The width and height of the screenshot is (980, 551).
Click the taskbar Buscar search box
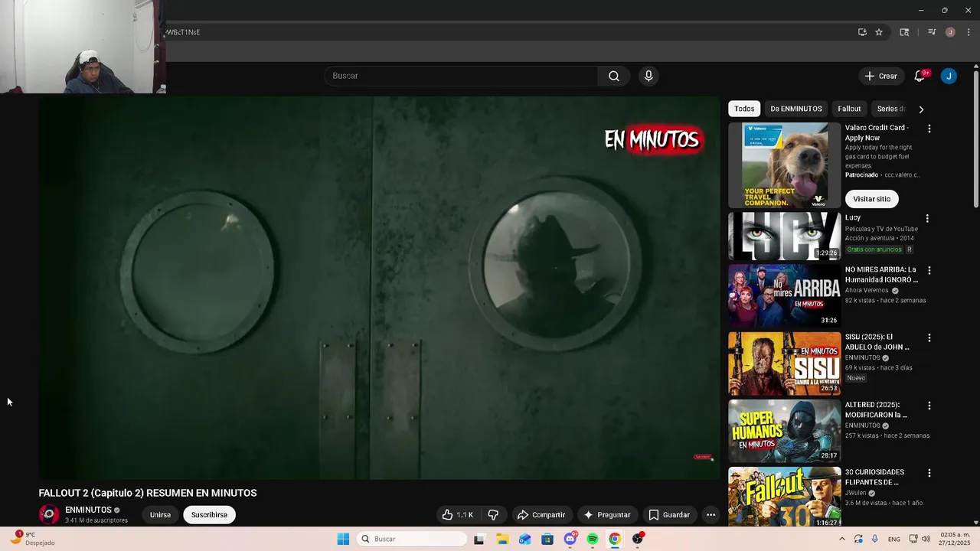(x=413, y=539)
